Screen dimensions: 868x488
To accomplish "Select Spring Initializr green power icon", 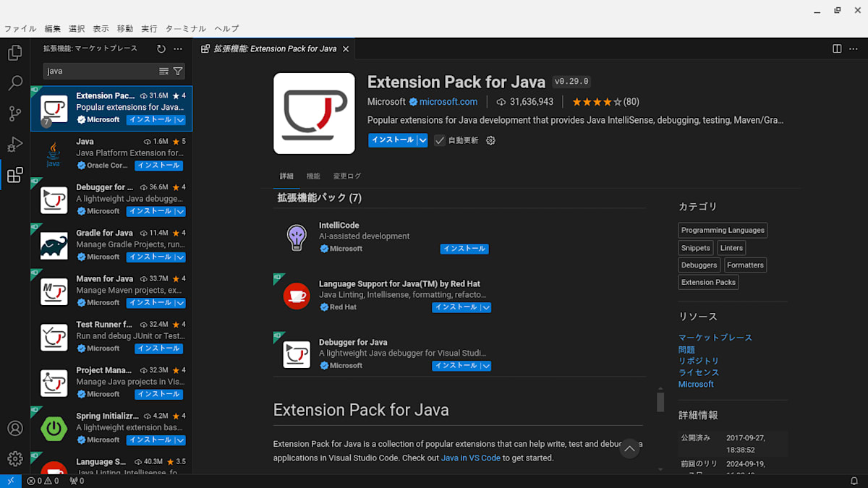I will click(54, 429).
